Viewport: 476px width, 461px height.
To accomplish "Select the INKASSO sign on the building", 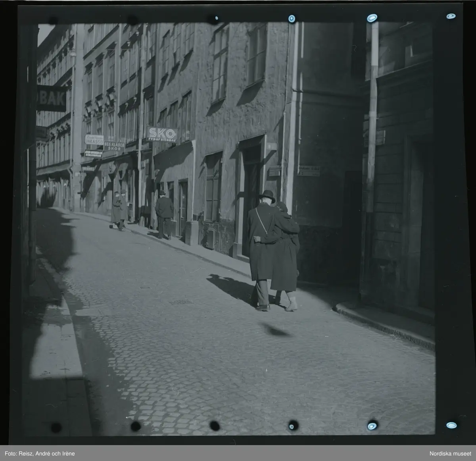I will (94, 139).
